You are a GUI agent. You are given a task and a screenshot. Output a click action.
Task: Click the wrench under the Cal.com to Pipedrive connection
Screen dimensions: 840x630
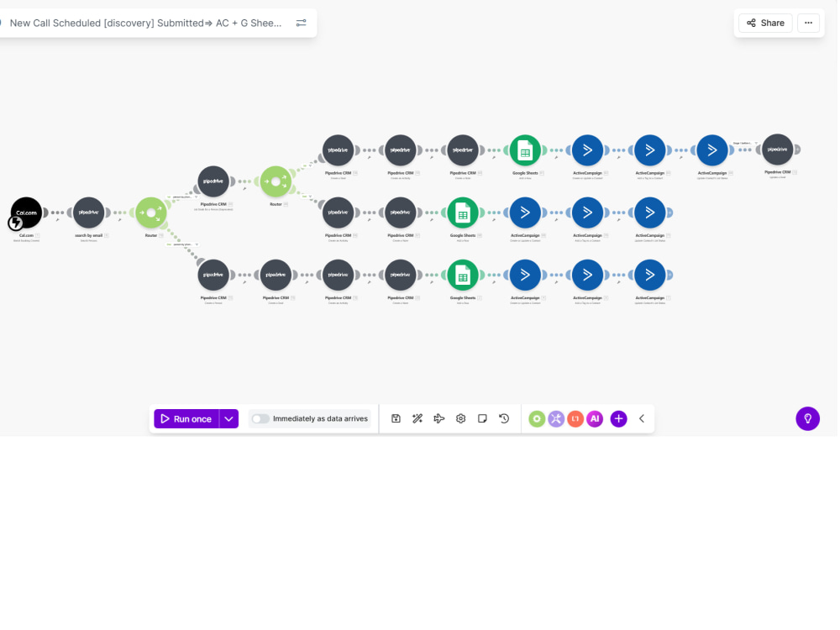[x=57, y=219]
